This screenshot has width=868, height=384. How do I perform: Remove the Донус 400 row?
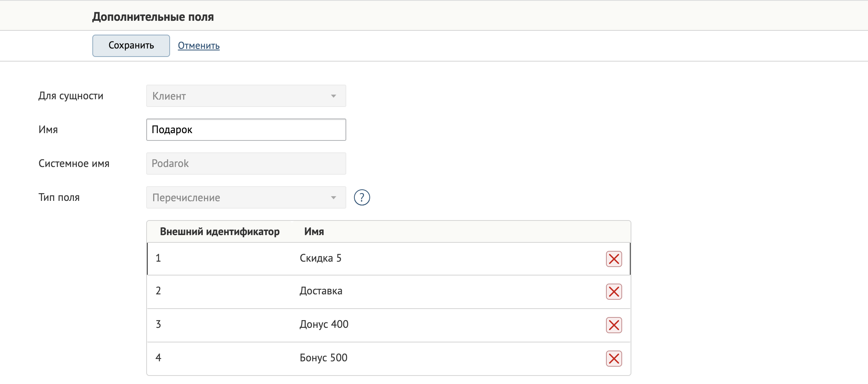(614, 325)
